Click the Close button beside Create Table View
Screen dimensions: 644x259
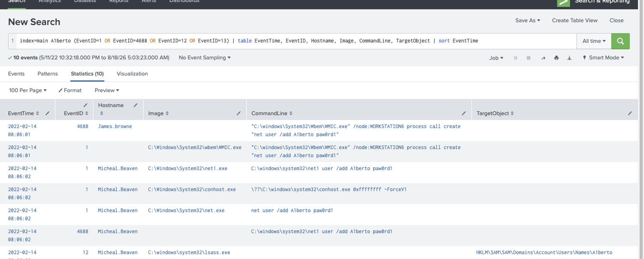tap(617, 20)
